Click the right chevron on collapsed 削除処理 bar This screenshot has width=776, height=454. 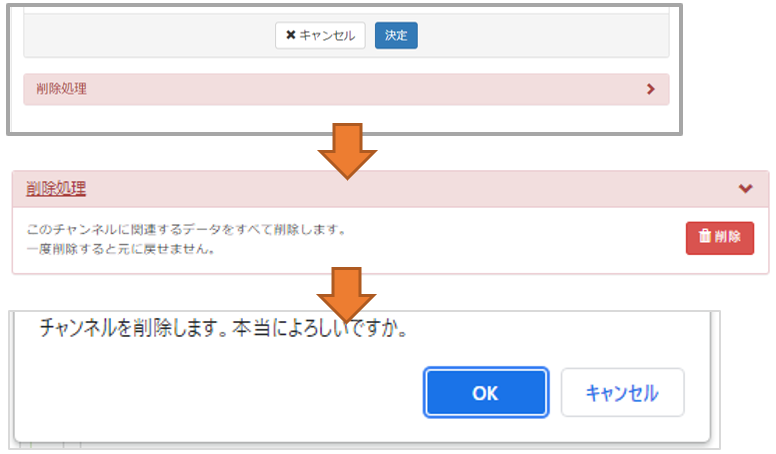click(x=651, y=89)
